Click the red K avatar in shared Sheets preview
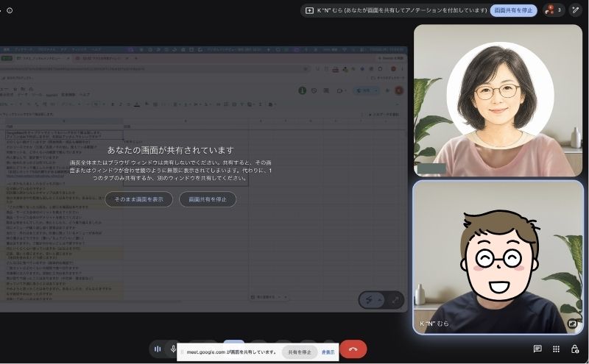Image resolution: width=589 pixels, height=364 pixels. pyautogui.click(x=399, y=90)
